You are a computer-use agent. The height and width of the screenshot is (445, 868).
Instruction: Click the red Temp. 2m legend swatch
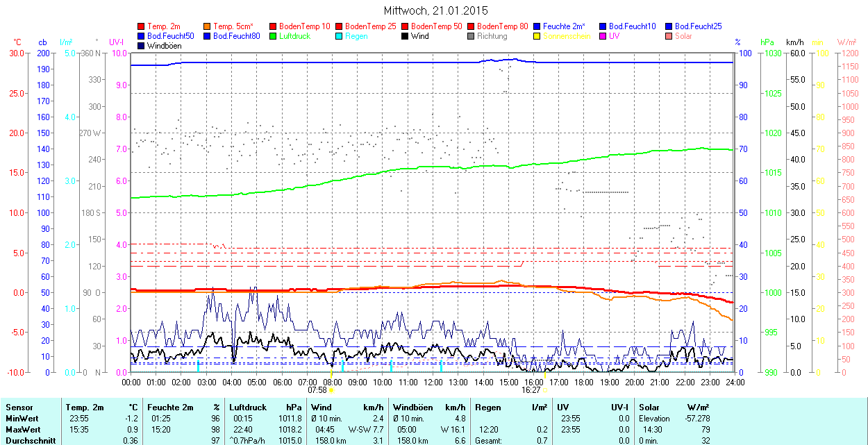142,26
